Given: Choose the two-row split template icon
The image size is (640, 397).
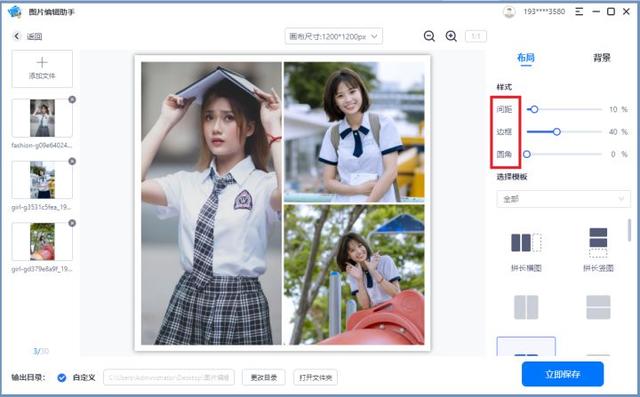Looking at the screenshot, I should click(598, 307).
